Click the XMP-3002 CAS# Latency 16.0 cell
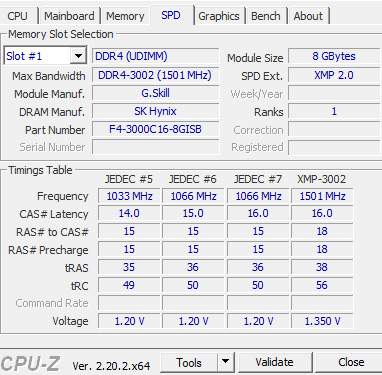The height and width of the screenshot is (375, 382). pyautogui.click(x=322, y=213)
